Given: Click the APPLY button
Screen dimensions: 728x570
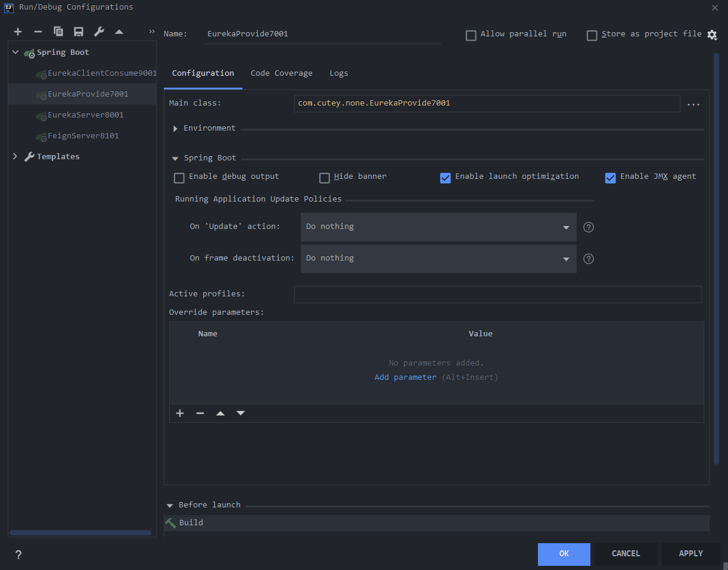Looking at the screenshot, I should (691, 554).
